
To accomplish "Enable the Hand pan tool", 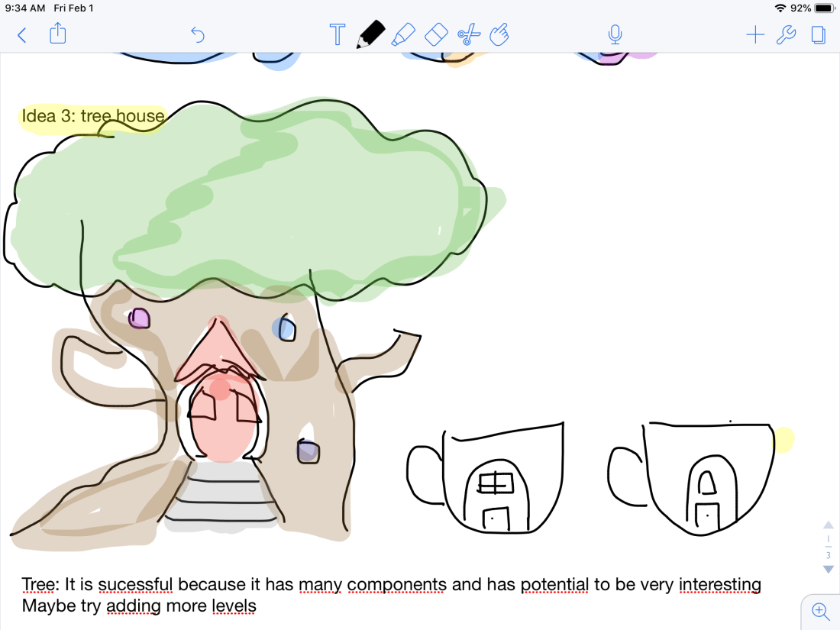I will [499, 35].
